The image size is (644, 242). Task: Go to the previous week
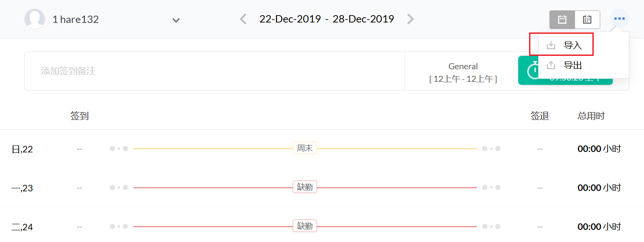point(243,19)
